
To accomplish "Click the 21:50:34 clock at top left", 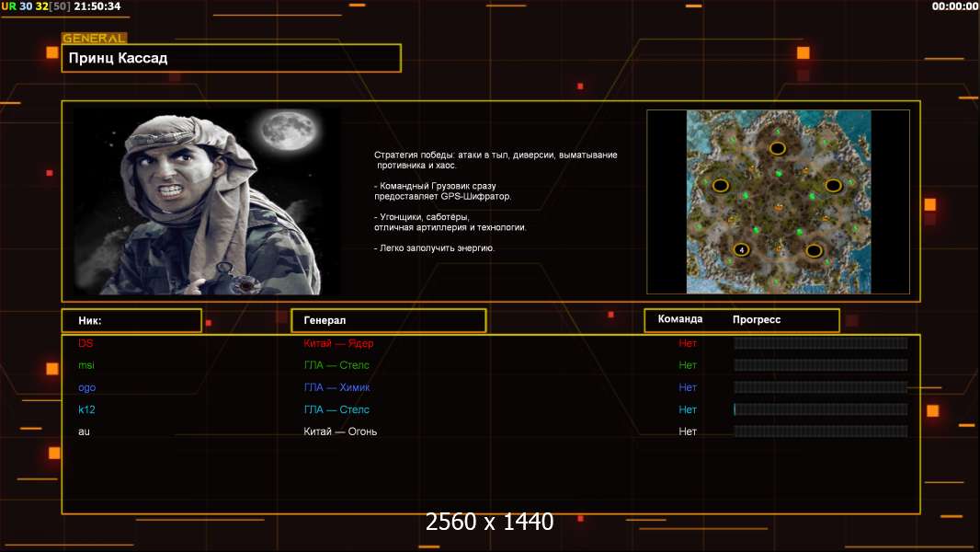I will click(x=97, y=6).
